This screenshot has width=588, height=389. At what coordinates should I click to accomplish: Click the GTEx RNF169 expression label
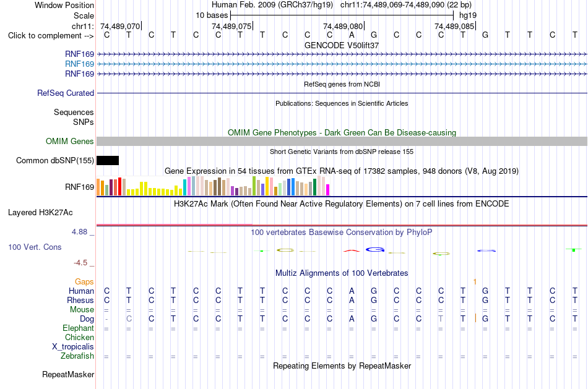79,187
